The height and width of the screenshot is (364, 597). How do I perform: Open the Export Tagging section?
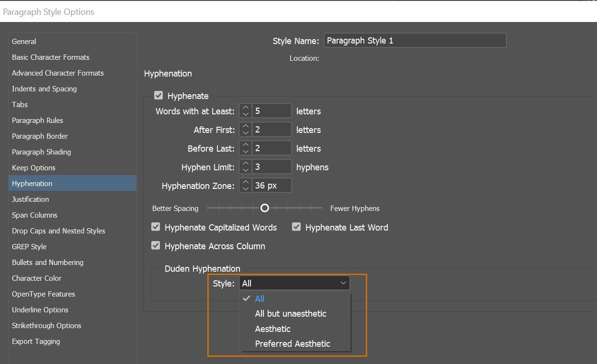[x=36, y=342]
